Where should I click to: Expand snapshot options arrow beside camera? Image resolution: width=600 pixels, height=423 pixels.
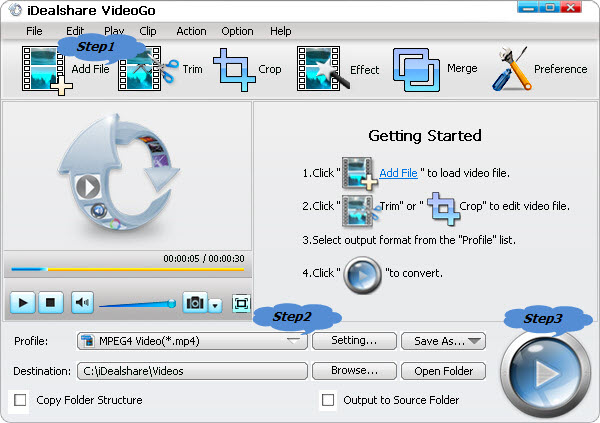[214, 303]
